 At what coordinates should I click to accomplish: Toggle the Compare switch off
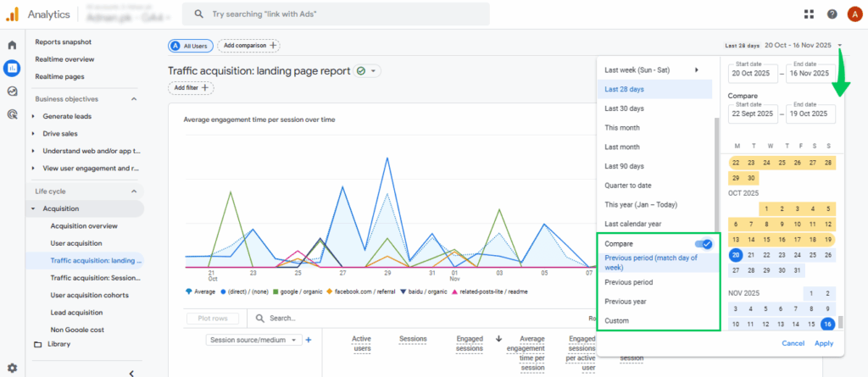point(702,244)
